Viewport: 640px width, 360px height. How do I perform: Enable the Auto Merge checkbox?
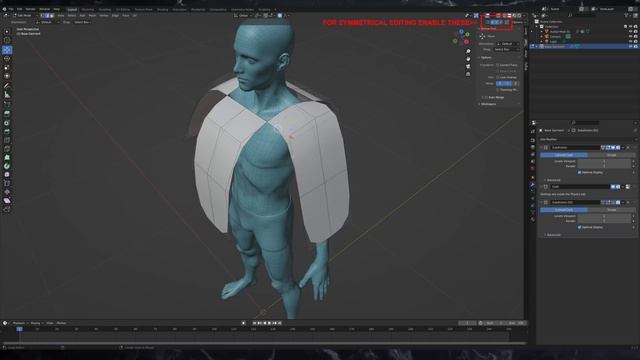click(486, 97)
